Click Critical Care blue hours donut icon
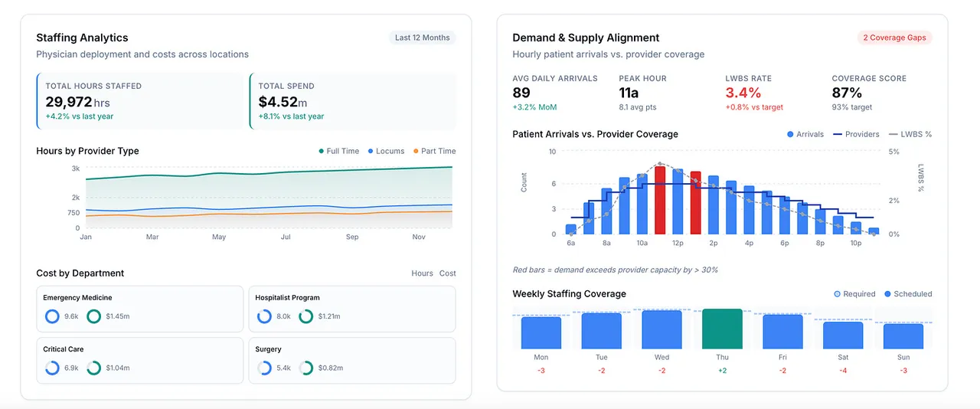The width and height of the screenshot is (980, 409). pos(52,368)
